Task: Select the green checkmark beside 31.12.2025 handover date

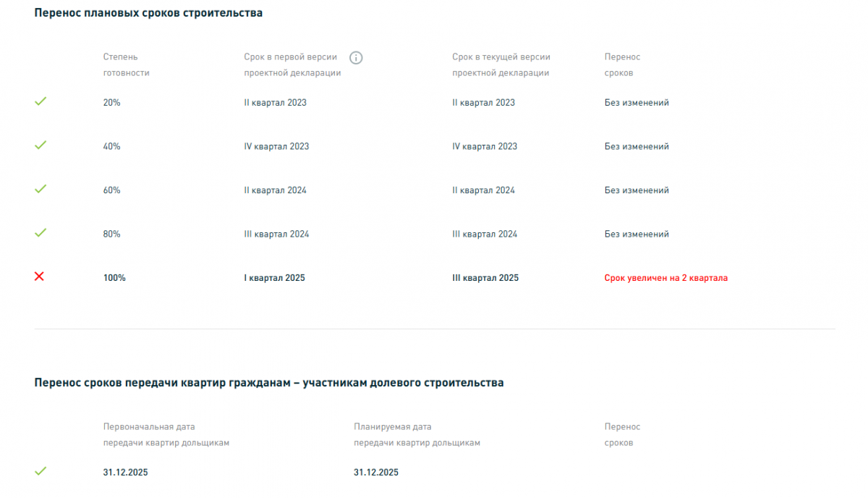Action: pyautogui.click(x=41, y=470)
